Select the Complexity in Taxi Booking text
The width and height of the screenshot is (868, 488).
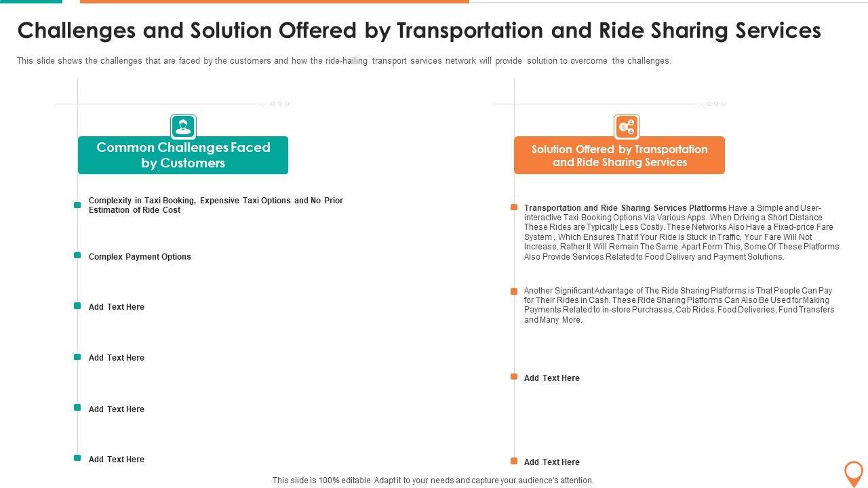click(x=216, y=205)
